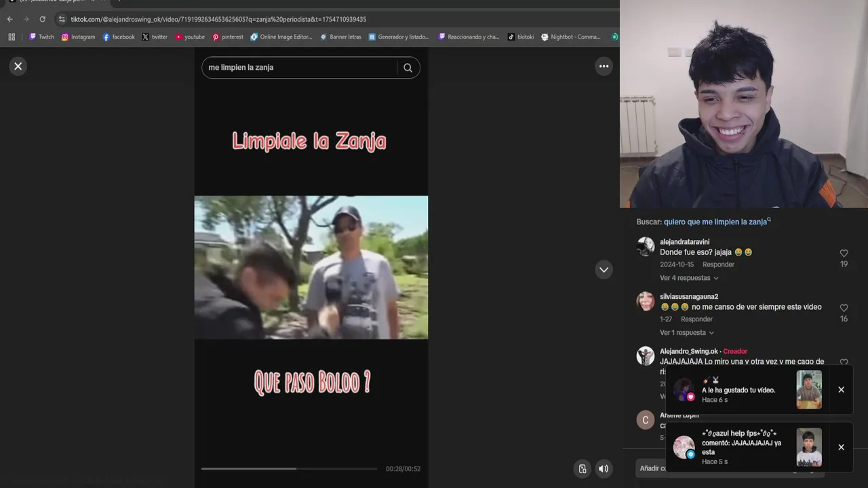This screenshot has width=868, height=488.
Task: Click the '2024-10-15' comment date
Action: click(677, 264)
